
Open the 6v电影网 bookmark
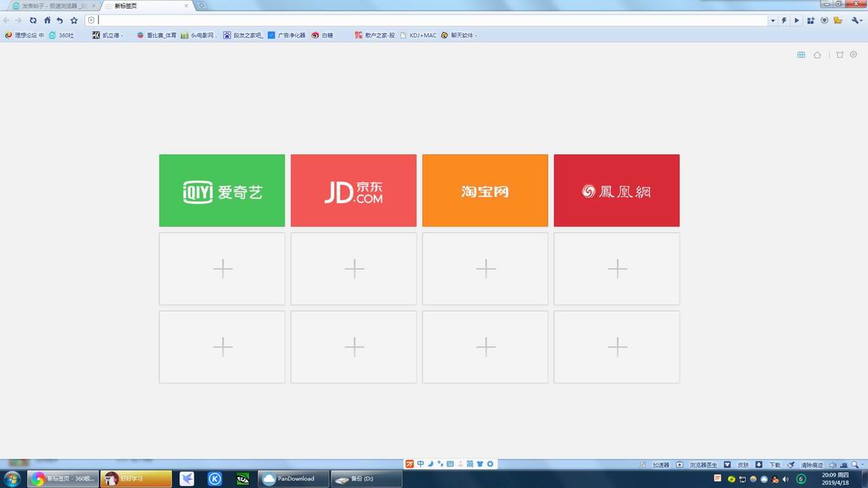199,35
